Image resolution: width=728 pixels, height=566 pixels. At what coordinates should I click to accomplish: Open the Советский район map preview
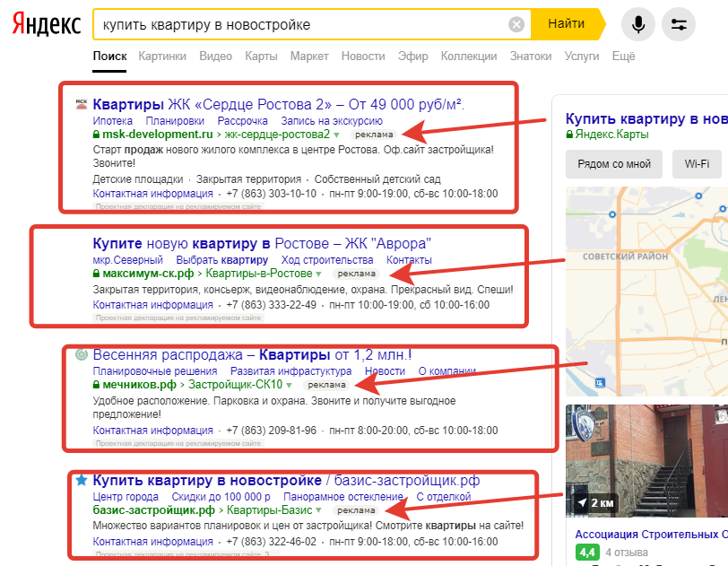click(646, 292)
